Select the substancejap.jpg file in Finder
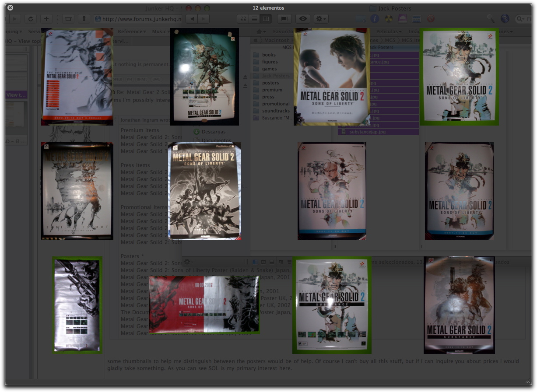The width and height of the screenshot is (537, 392). click(x=367, y=132)
